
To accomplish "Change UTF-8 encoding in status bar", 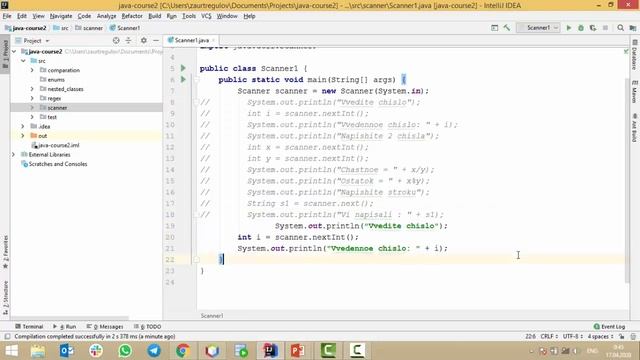I will (x=572, y=336).
